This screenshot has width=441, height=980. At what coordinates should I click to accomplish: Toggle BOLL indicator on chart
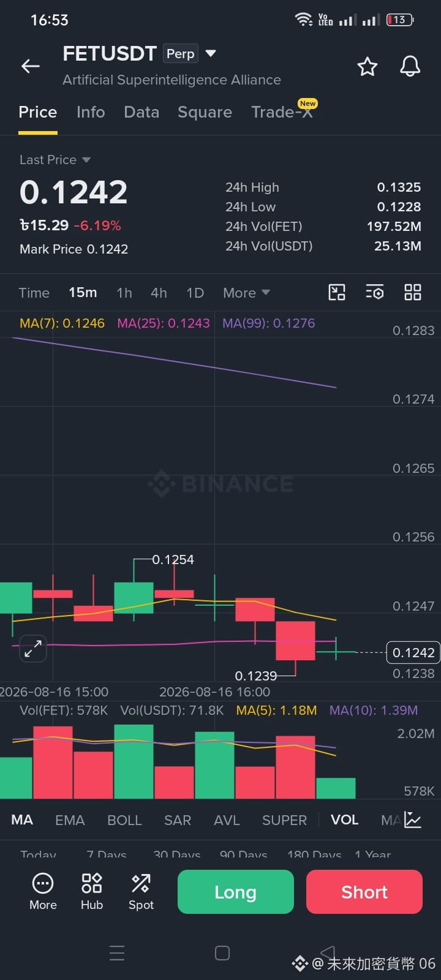pos(124,820)
